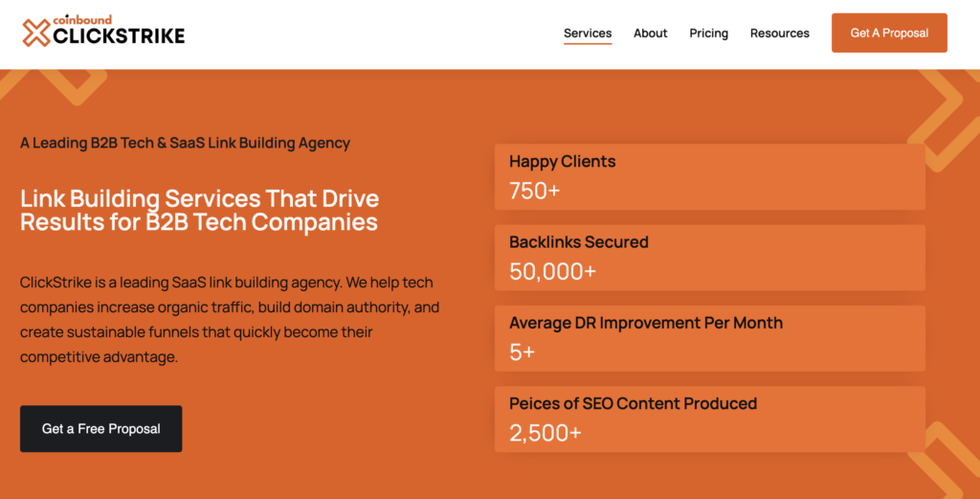Click the 5+ DR improvement figure
The height and width of the screenshot is (499, 980).
point(522,352)
